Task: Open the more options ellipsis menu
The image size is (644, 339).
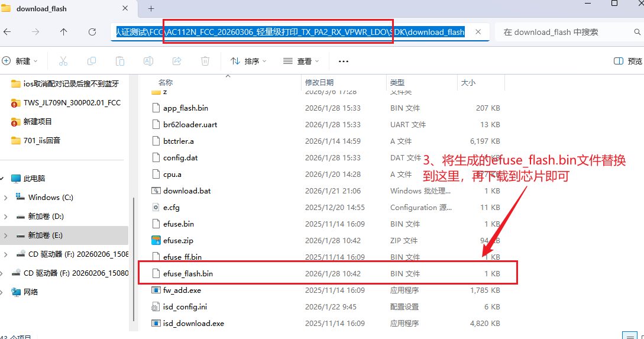Action: (x=344, y=61)
